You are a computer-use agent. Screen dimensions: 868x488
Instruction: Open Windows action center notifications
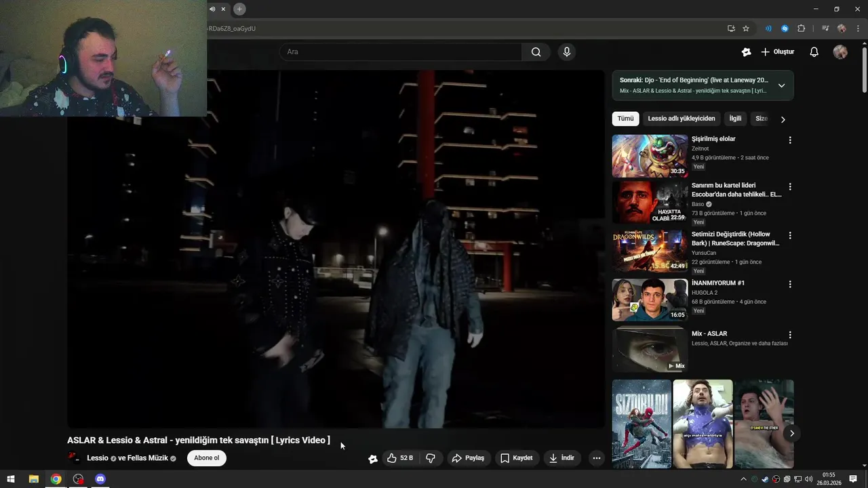(x=853, y=479)
